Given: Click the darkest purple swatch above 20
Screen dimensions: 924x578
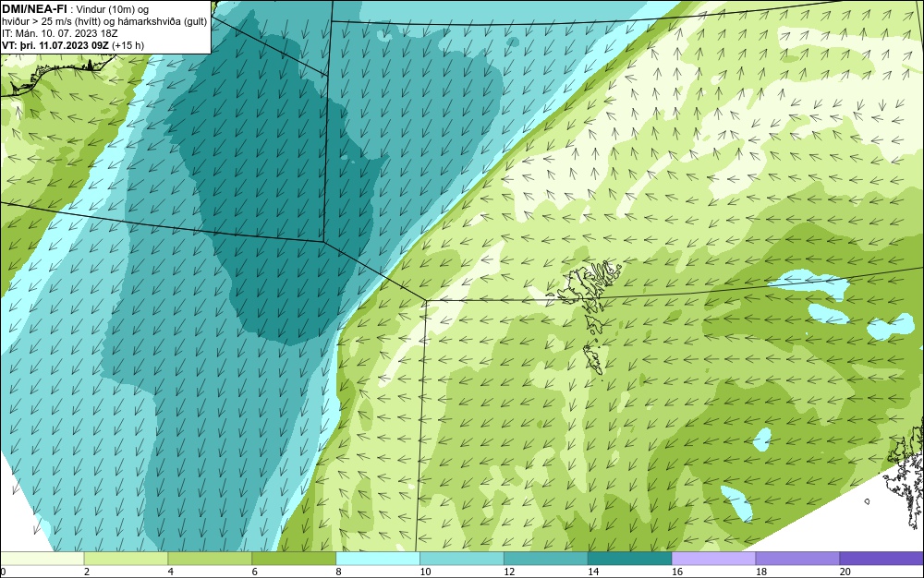Looking at the screenshot, I should point(881,559).
